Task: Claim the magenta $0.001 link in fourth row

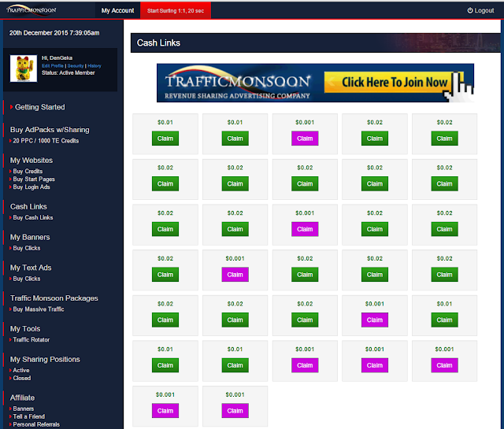Action: 235,275
